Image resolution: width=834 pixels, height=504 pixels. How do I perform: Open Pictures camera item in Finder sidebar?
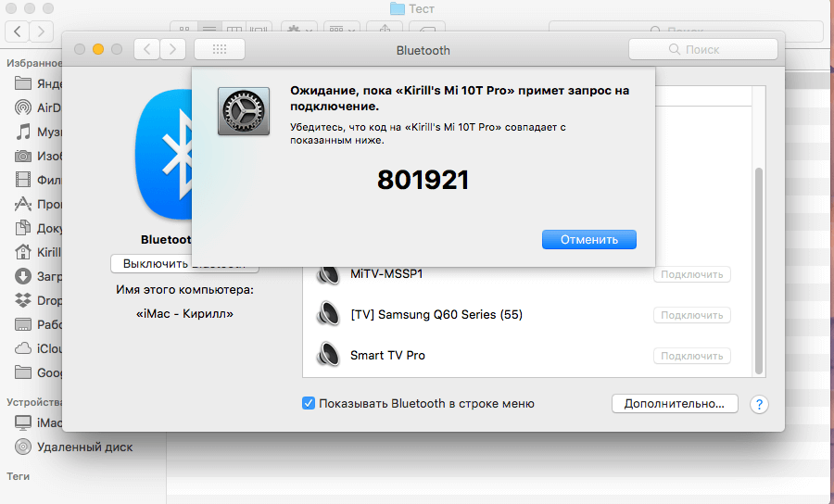37,157
